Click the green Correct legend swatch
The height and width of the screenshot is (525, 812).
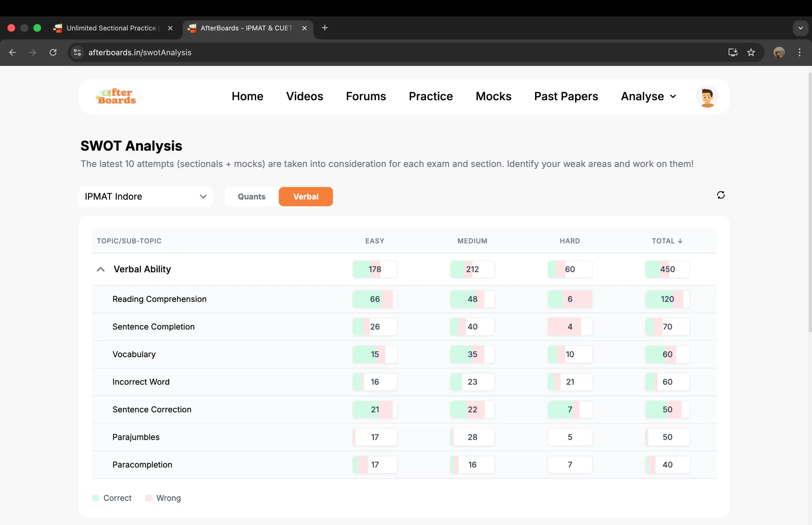coord(96,498)
